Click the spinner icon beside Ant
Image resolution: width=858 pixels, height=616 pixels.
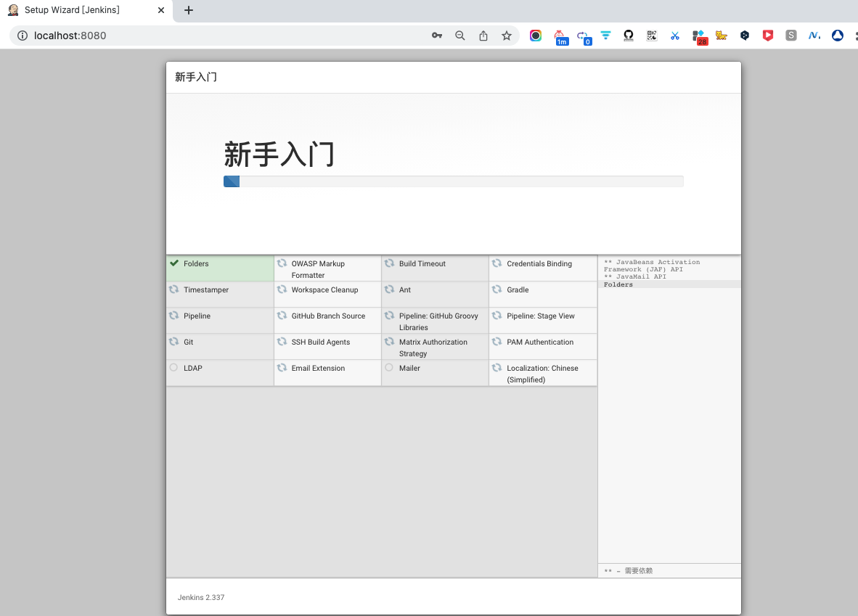coord(389,289)
